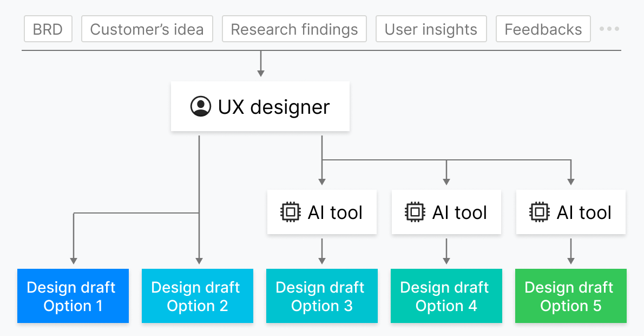This screenshot has width=644, height=336.
Task: Select the Design draft Option 2 box
Action: pyautogui.click(x=198, y=296)
